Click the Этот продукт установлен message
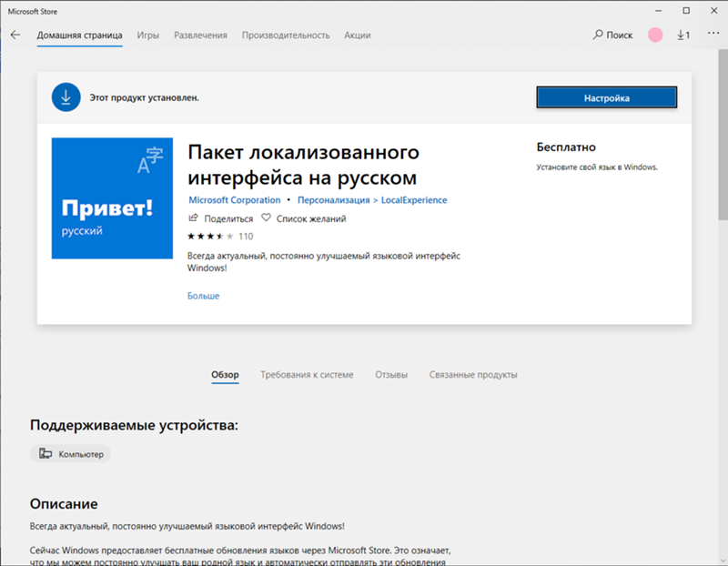 144,98
